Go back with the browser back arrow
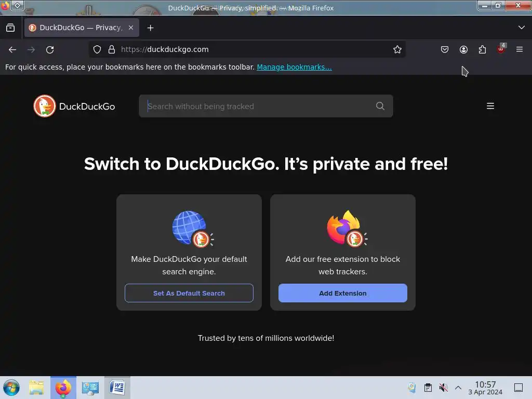This screenshot has width=532, height=399. pyautogui.click(x=12, y=49)
